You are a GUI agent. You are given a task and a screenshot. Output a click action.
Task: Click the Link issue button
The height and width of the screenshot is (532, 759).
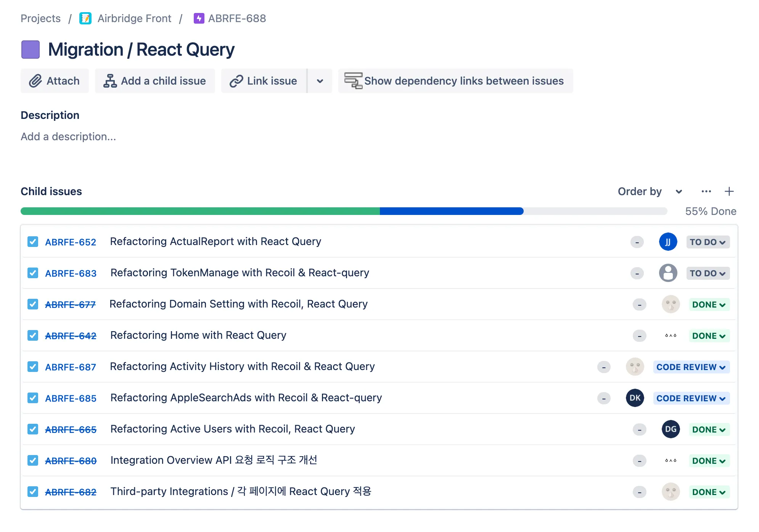[264, 81]
